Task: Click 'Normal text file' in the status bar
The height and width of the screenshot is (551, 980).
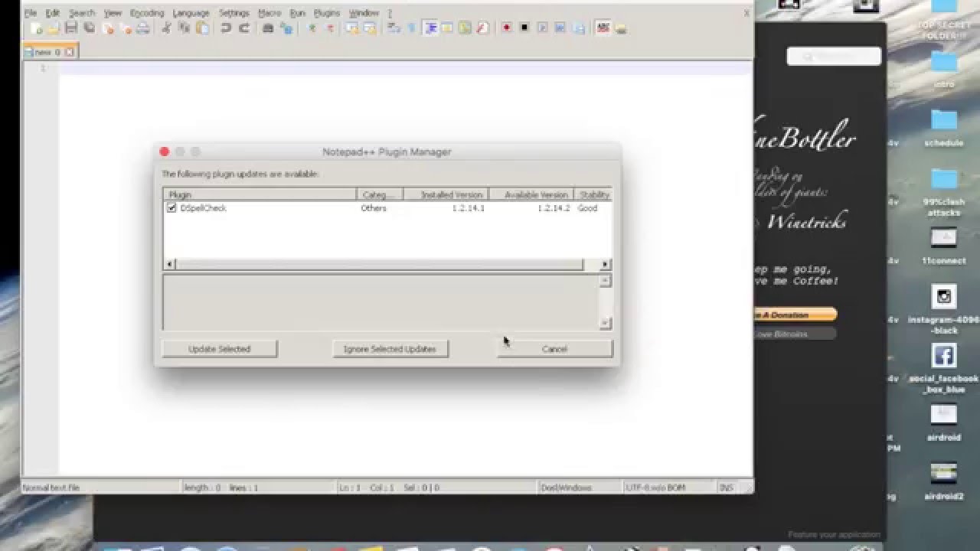Action: pyautogui.click(x=51, y=487)
